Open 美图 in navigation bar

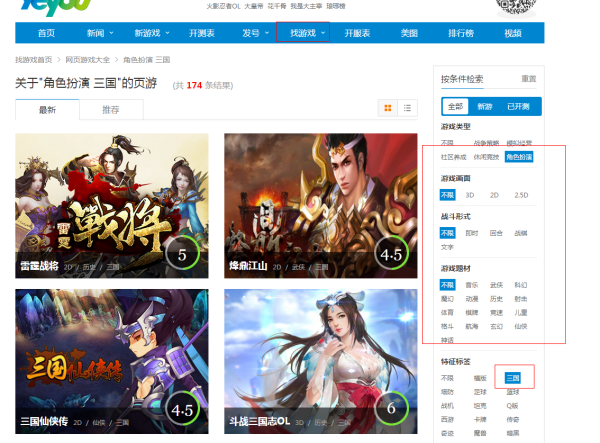click(409, 33)
